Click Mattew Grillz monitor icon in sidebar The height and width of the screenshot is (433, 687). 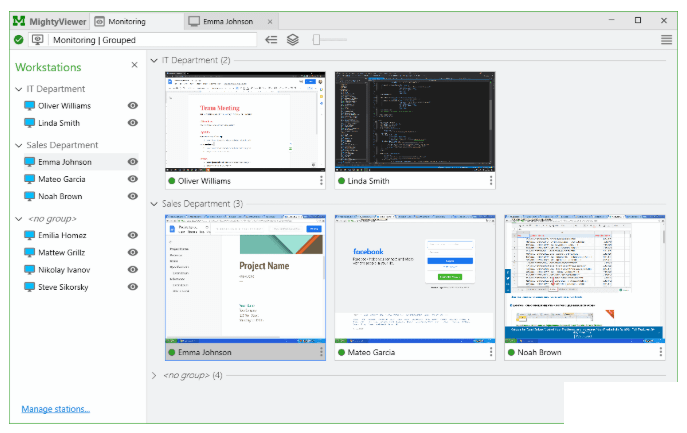(x=29, y=252)
